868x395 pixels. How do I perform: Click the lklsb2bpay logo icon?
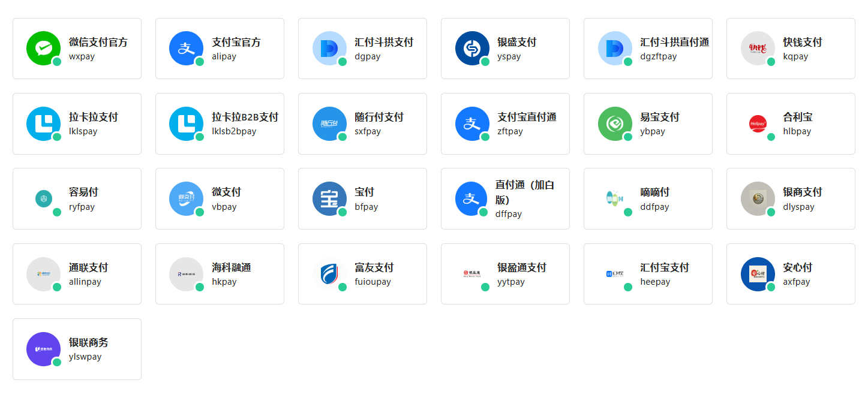(x=187, y=123)
